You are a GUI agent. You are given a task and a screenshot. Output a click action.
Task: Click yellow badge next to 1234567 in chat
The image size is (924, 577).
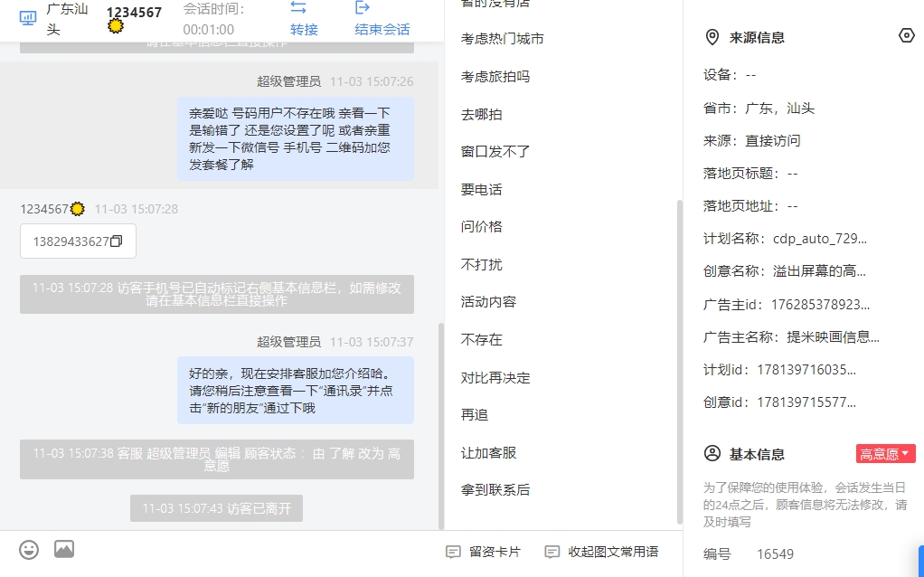pos(77,209)
